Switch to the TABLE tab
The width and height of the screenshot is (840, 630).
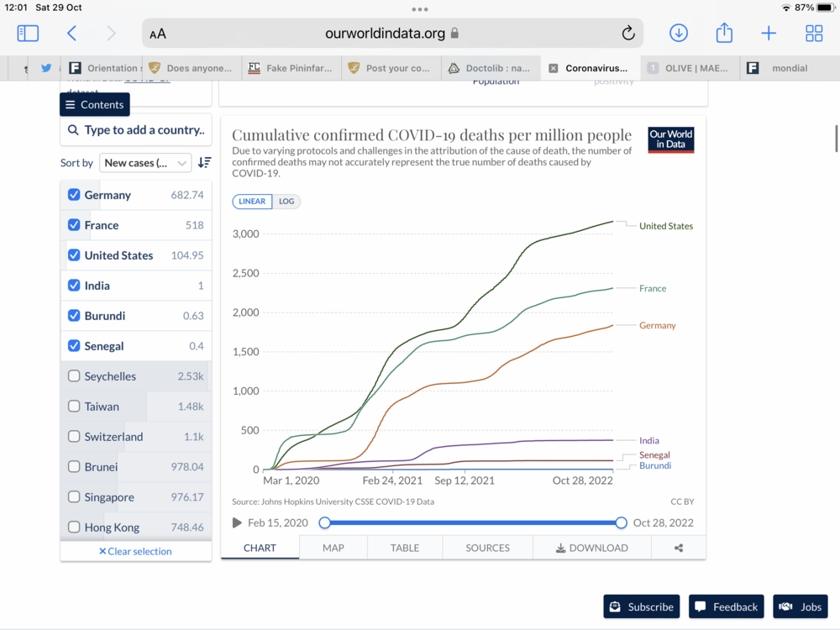point(405,548)
